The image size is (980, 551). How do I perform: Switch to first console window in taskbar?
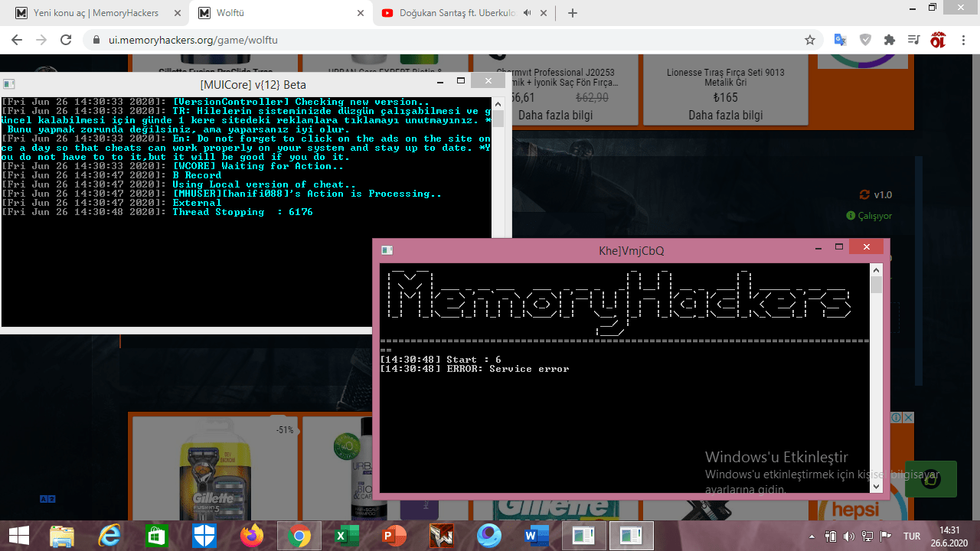point(584,536)
